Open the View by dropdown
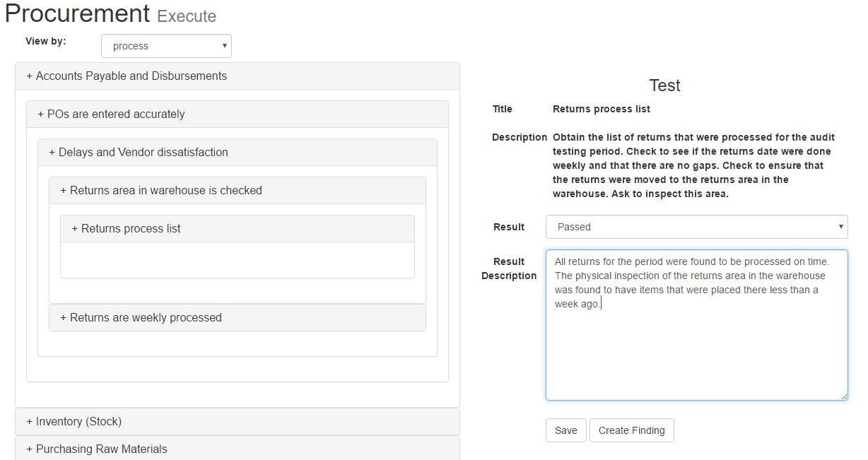868x460 pixels. (x=166, y=45)
